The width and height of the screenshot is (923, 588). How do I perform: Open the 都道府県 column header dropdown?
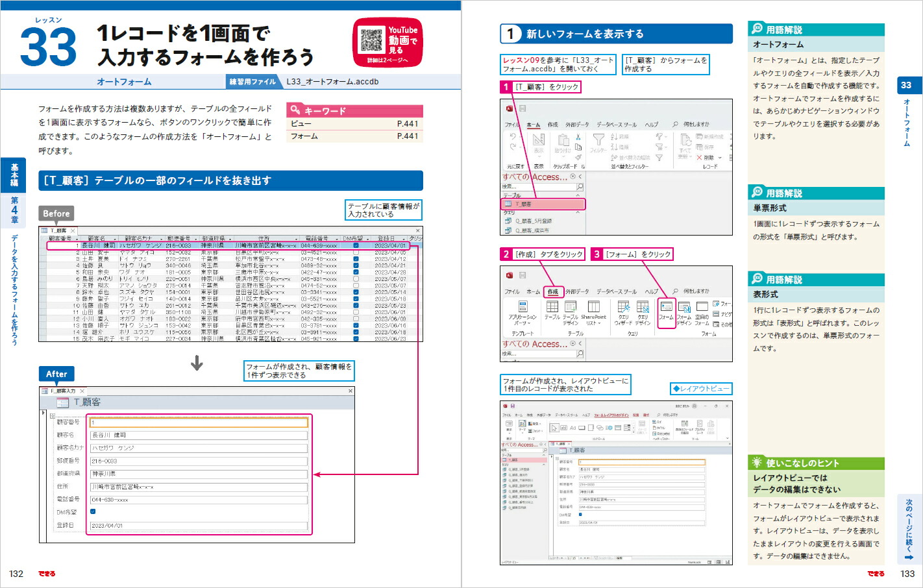tap(230, 239)
